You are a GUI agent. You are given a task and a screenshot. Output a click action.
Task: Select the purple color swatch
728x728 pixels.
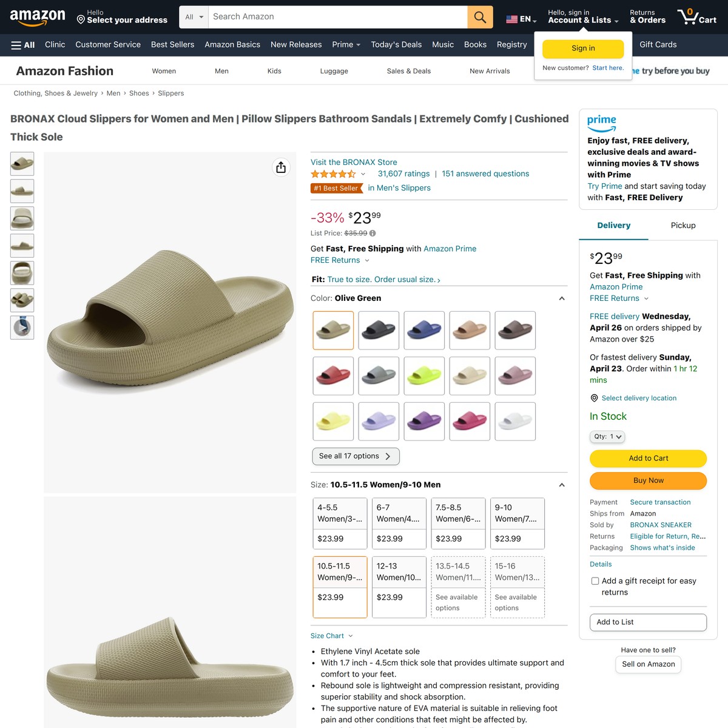[424, 421]
